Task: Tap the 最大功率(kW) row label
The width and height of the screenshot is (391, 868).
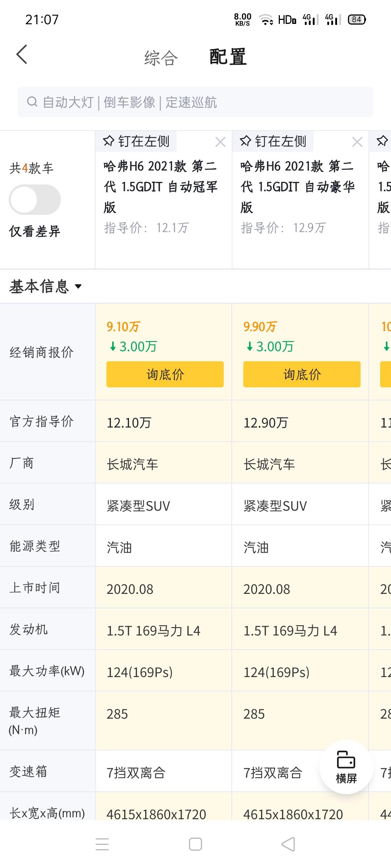Action: pyautogui.click(x=47, y=671)
